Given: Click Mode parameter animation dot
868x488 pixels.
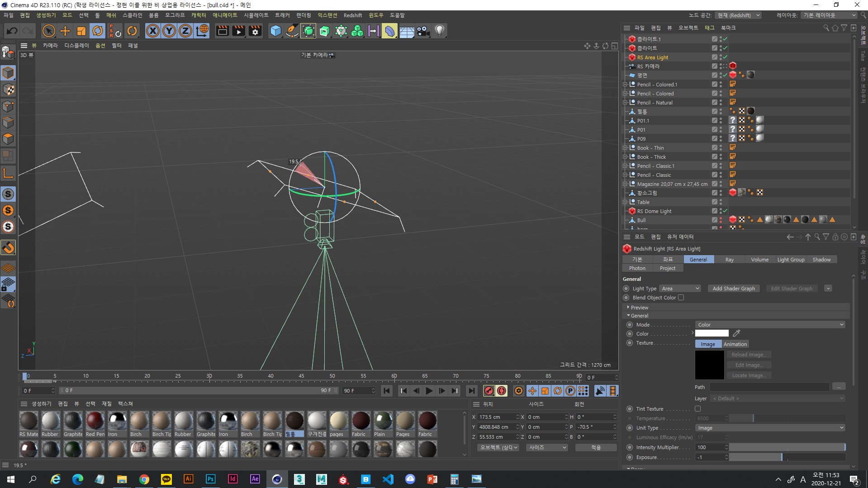Looking at the screenshot, I should (x=630, y=325).
